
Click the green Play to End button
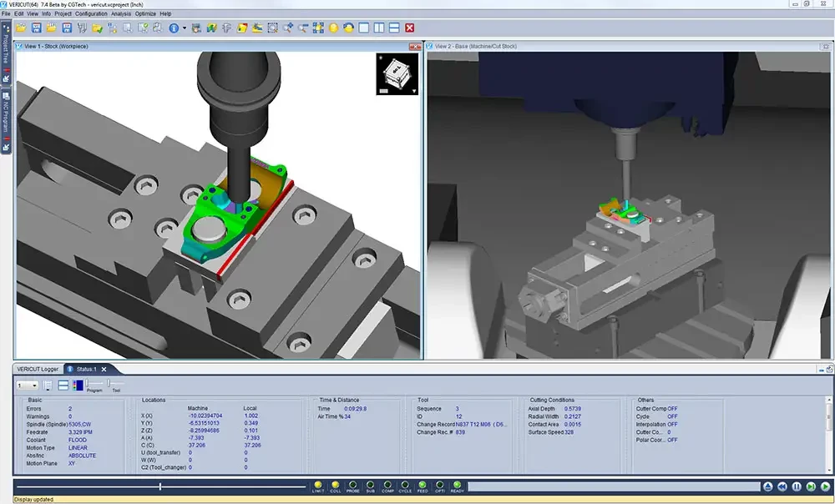click(826, 486)
